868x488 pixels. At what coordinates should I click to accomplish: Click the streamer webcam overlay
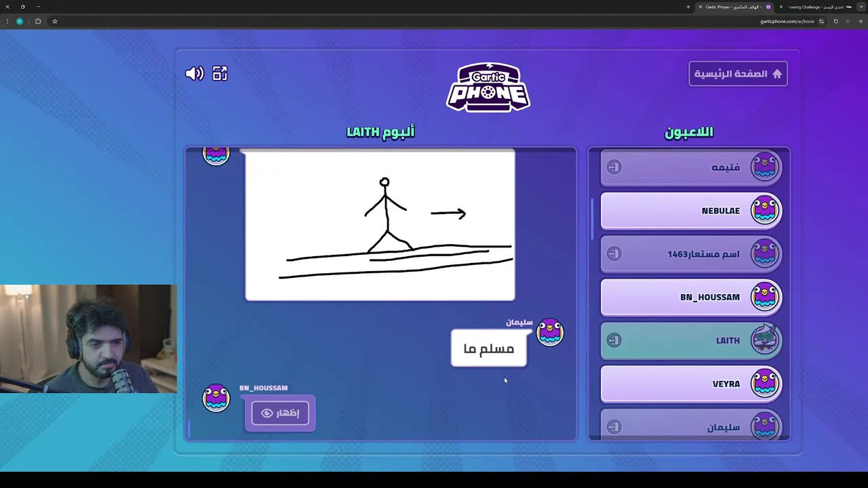(88, 339)
